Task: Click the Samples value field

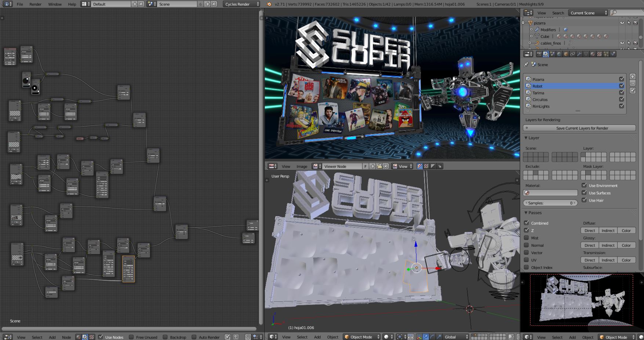Action: point(550,203)
